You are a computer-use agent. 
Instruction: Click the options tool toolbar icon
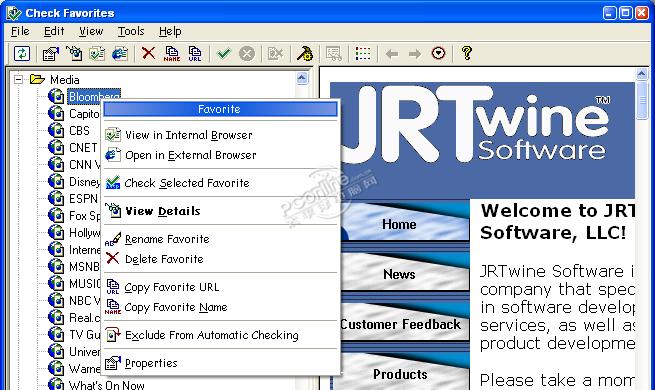pos(305,53)
